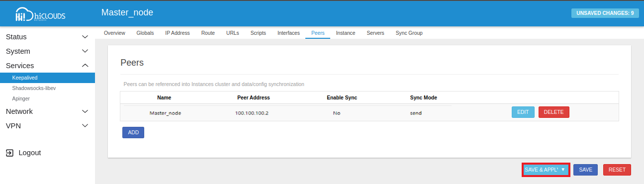This screenshot has height=184, width=644.
Task: View the Unsaved Changes: 9 indicator
Action: (x=605, y=13)
